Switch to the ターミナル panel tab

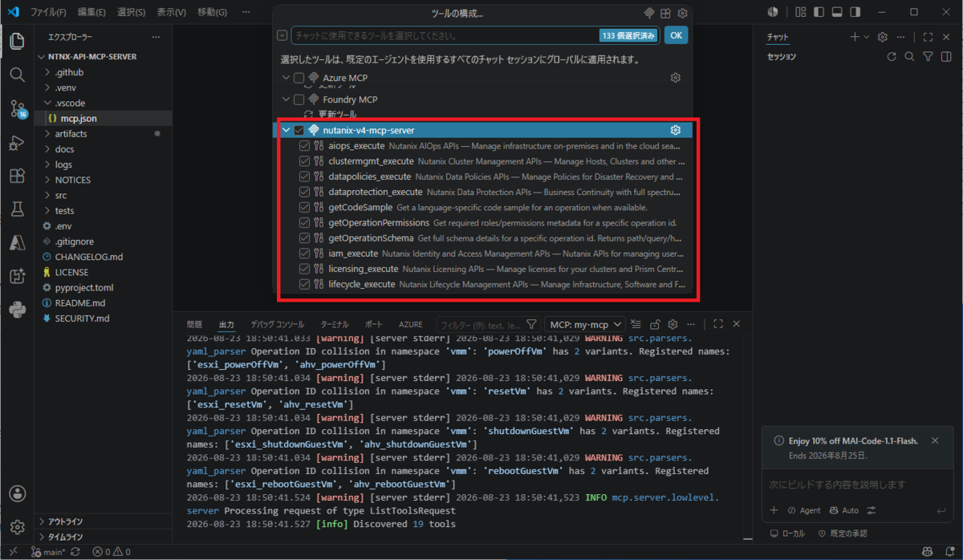pyautogui.click(x=335, y=324)
